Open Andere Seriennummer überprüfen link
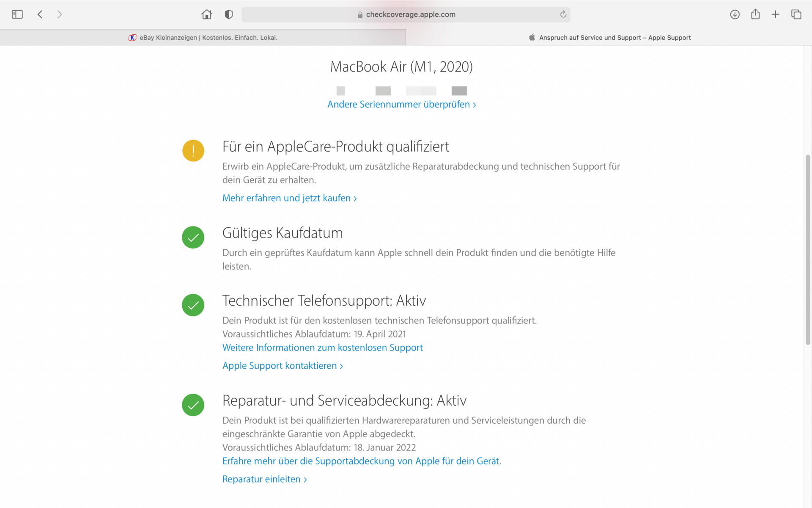 pyautogui.click(x=401, y=104)
